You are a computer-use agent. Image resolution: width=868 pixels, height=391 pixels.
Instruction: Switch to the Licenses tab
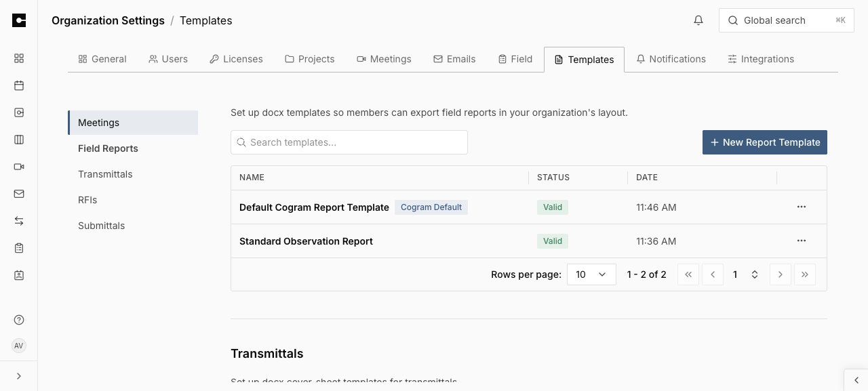tap(236, 59)
